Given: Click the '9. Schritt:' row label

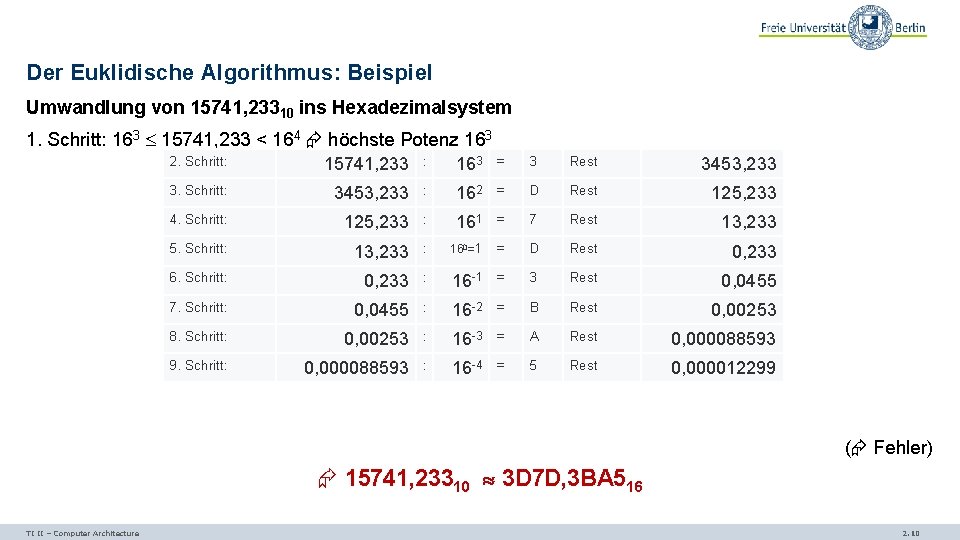Looking at the screenshot, I should coord(198,366).
